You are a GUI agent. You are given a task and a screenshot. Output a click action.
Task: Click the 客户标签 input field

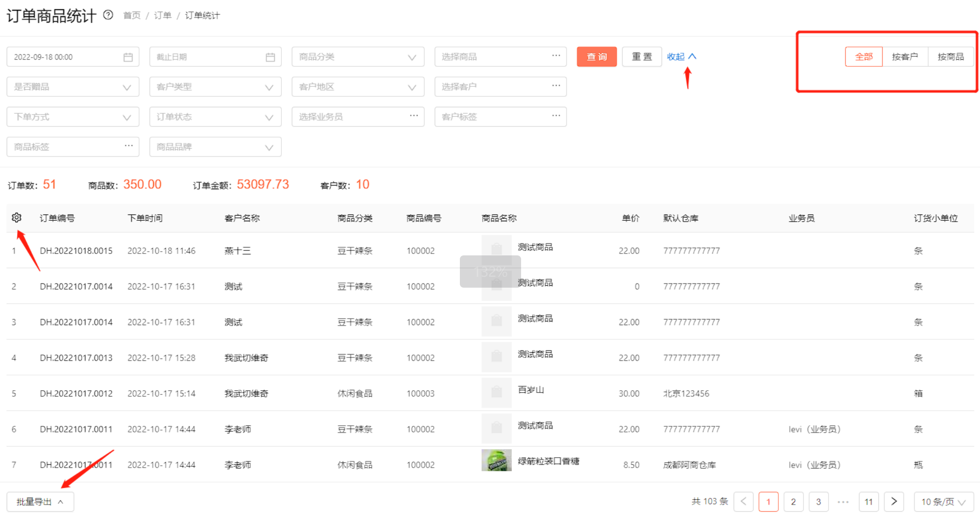(x=501, y=117)
